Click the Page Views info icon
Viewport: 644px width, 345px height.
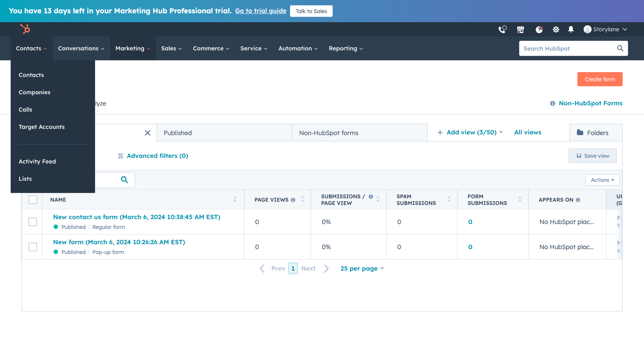point(293,200)
